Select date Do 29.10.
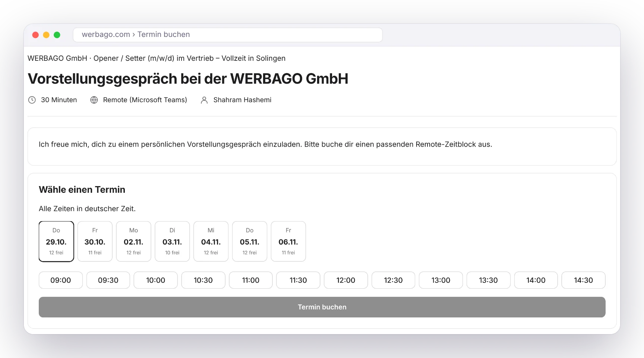Viewport: 644px width, 358px height. tap(56, 241)
